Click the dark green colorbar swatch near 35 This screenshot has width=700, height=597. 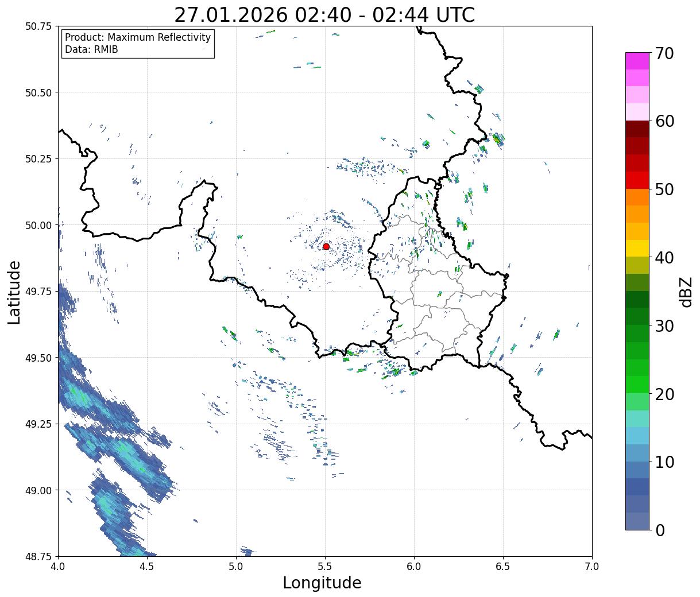[x=637, y=299]
